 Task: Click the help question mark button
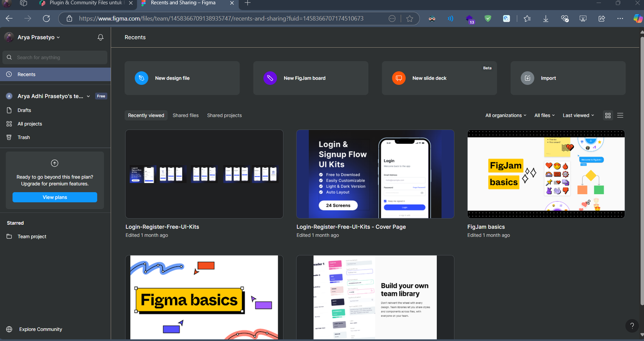[x=632, y=326]
